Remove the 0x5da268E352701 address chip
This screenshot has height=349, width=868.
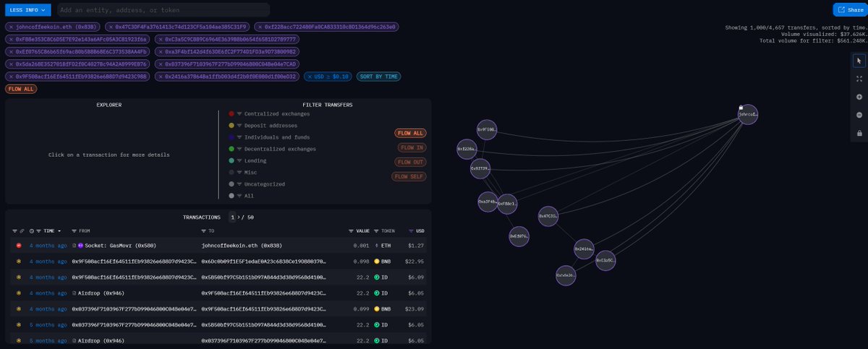coord(11,64)
